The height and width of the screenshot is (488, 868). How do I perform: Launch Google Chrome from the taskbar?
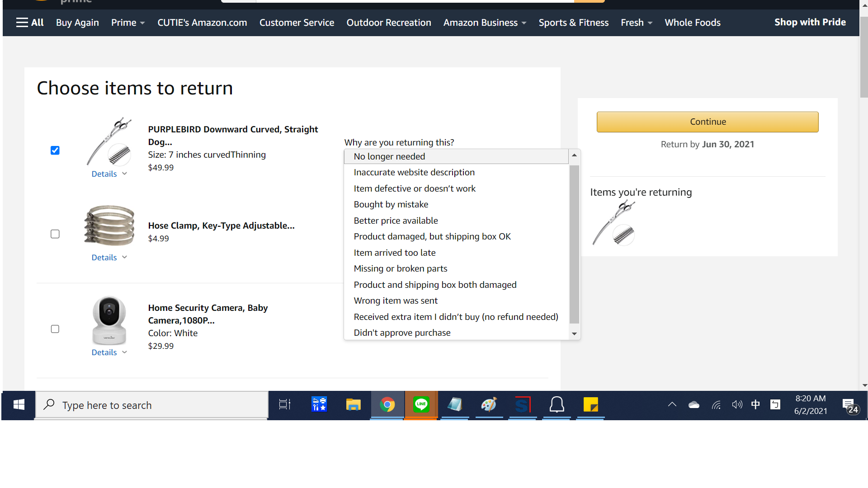point(387,405)
